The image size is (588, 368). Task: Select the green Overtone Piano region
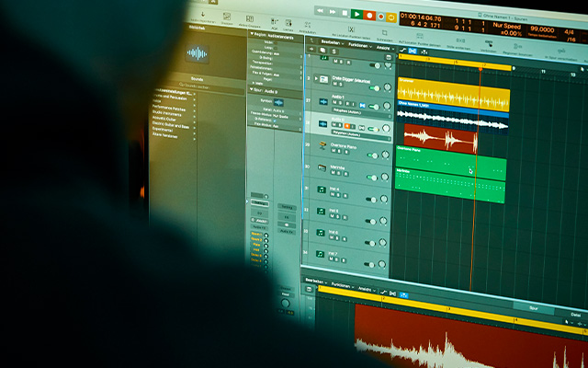click(451, 164)
